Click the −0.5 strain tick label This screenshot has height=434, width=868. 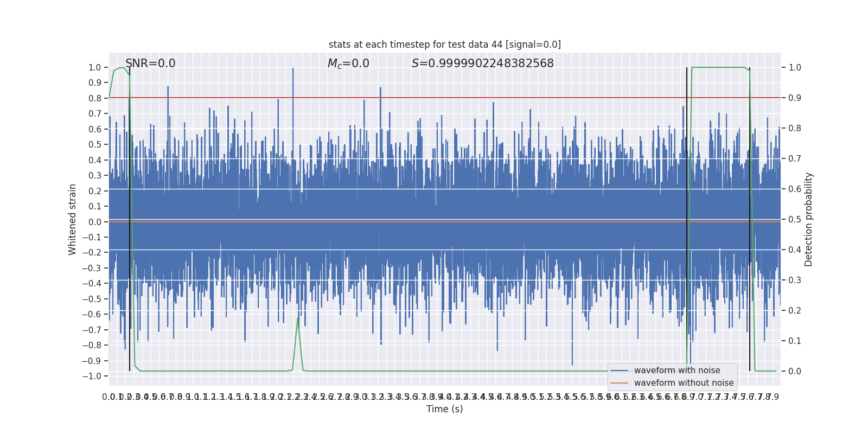[x=92, y=299]
